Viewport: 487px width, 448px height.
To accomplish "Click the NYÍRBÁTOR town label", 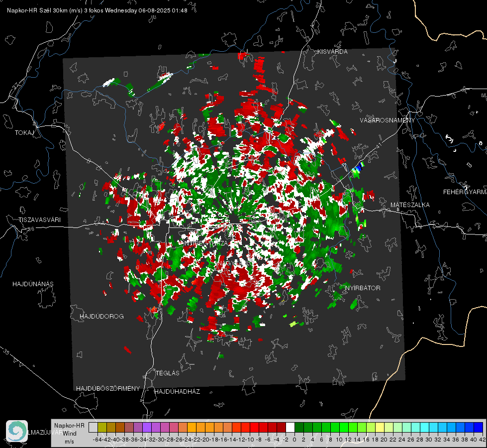I will coord(363,288).
